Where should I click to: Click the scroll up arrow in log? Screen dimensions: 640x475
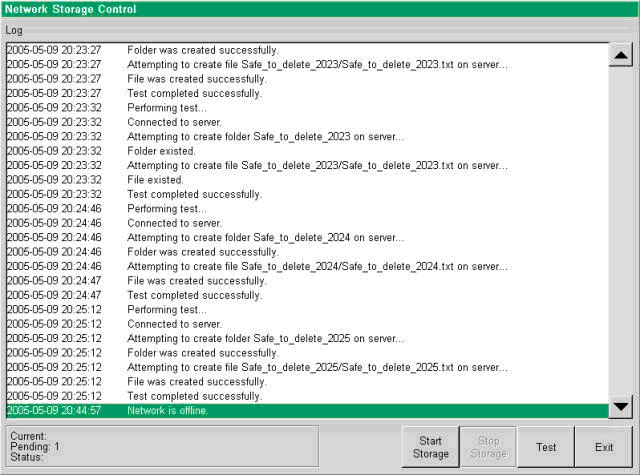click(620, 55)
